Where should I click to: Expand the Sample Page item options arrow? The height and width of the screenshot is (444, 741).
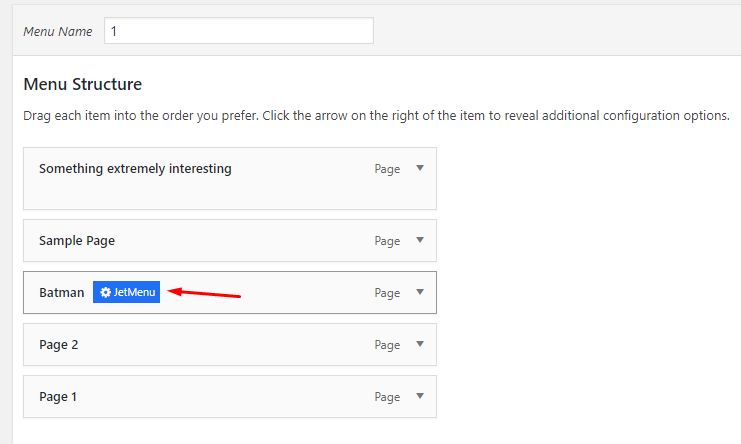pyautogui.click(x=420, y=240)
